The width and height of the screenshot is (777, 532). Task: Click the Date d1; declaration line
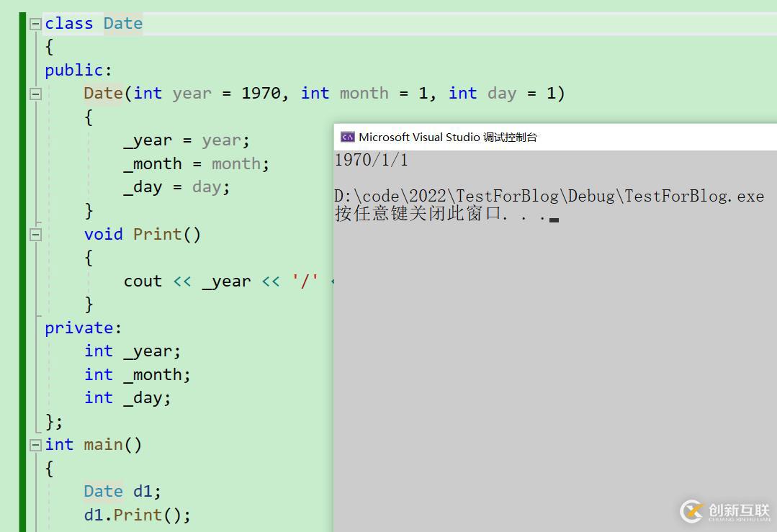pyautogui.click(x=122, y=492)
